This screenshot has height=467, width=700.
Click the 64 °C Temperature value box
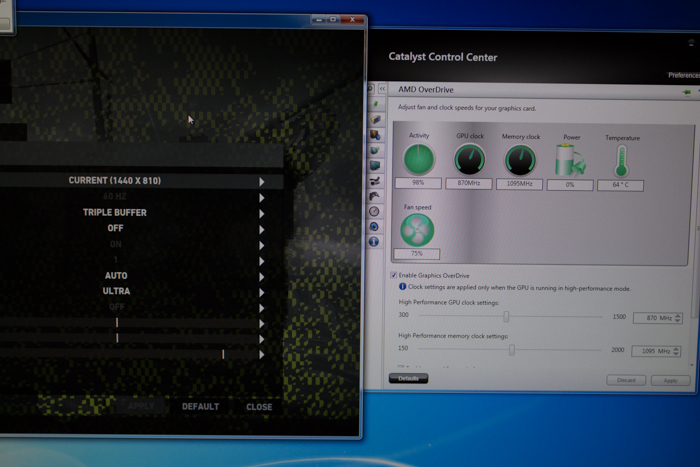(x=621, y=185)
